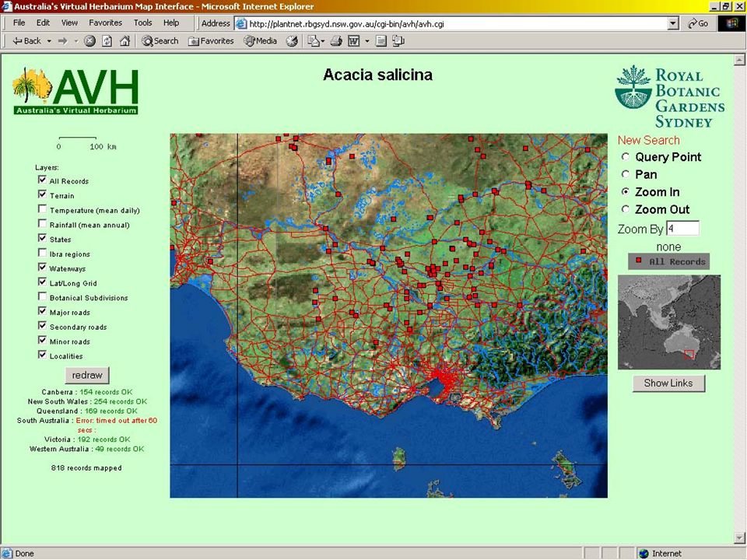The width and height of the screenshot is (747, 560).
Task: Click the Australia overview map thumbnail
Action: [x=669, y=322]
